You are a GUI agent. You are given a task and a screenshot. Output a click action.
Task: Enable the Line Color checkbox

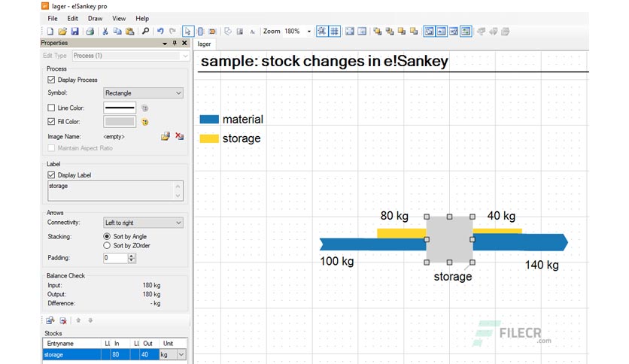pyautogui.click(x=51, y=108)
